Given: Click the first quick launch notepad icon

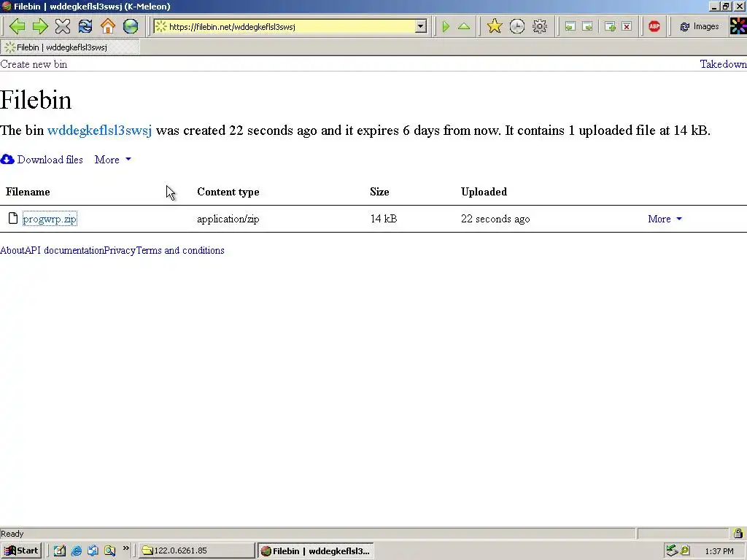Looking at the screenshot, I should [59, 551].
